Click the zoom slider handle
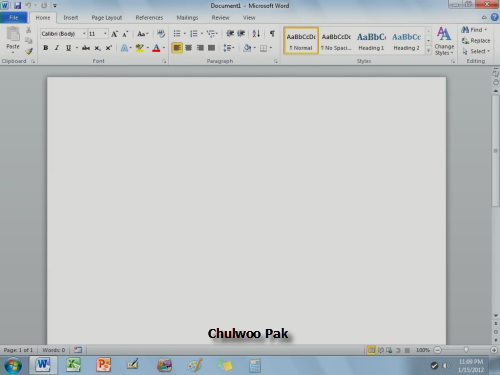Screen dimensions: 500x375 (466, 350)
